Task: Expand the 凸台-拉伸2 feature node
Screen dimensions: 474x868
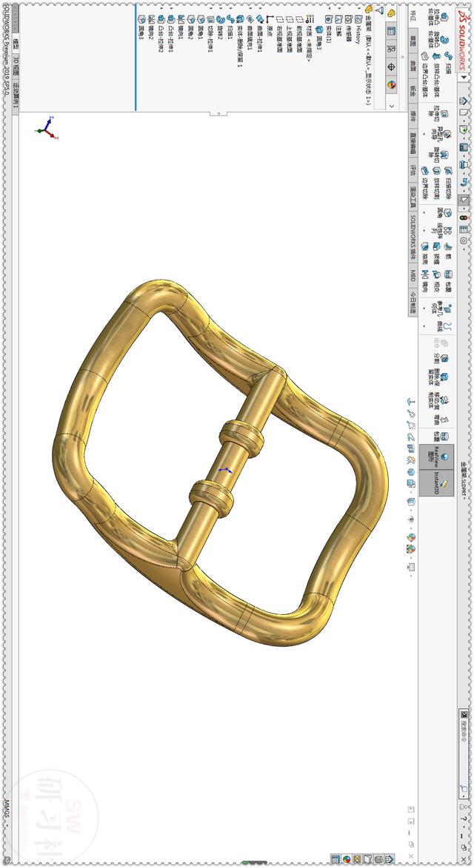Action: [161, 7]
